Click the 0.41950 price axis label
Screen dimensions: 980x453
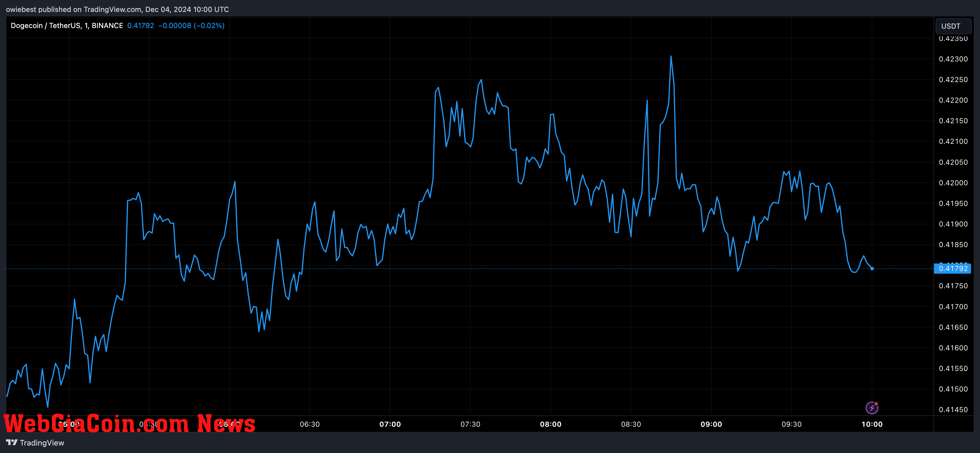tap(953, 203)
